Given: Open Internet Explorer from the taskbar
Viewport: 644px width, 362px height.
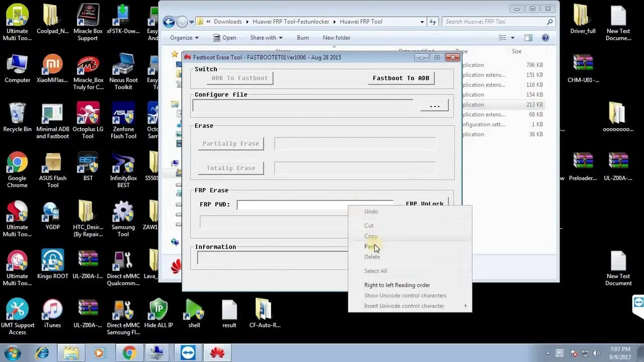Looking at the screenshot, I should coord(42,353).
